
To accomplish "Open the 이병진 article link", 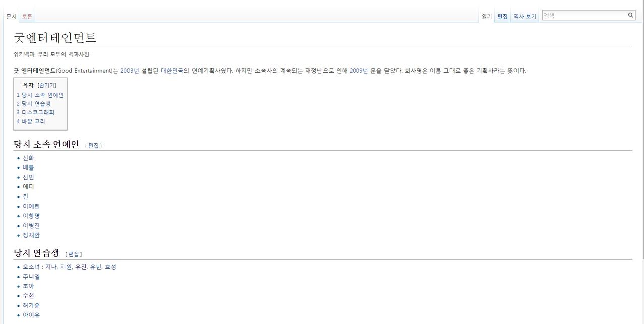I will coord(31,226).
